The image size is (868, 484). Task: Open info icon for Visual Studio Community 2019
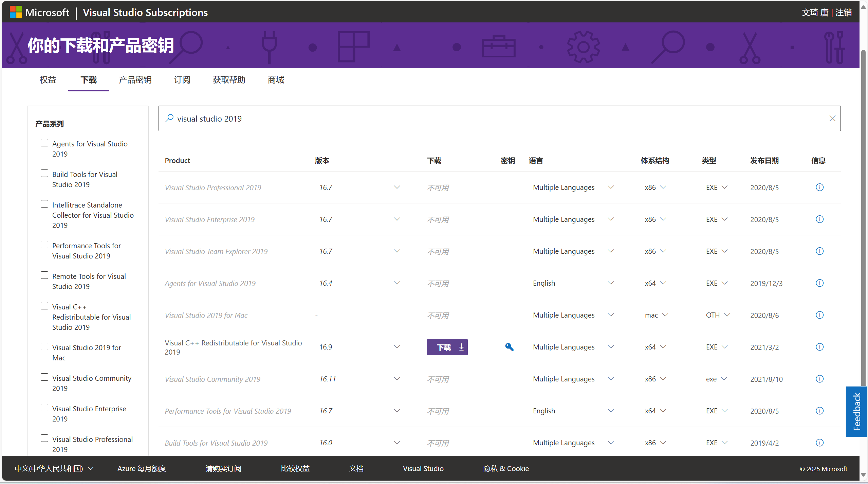pyautogui.click(x=819, y=379)
